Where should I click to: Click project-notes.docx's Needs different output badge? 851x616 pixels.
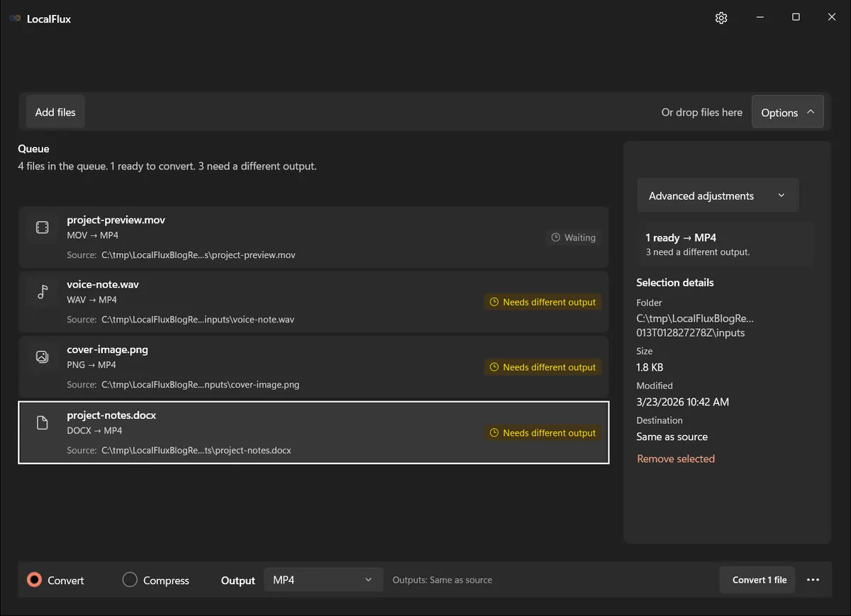[543, 432]
